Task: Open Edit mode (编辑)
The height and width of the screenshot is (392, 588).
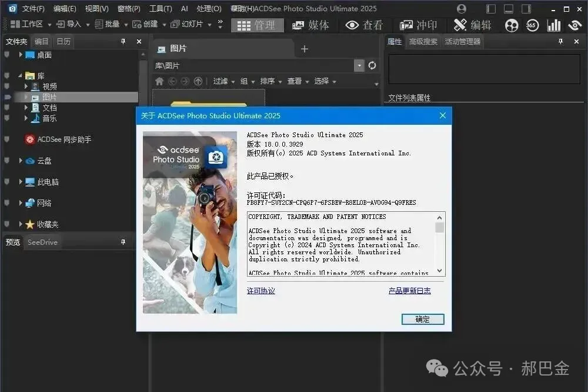Action: coord(473,25)
